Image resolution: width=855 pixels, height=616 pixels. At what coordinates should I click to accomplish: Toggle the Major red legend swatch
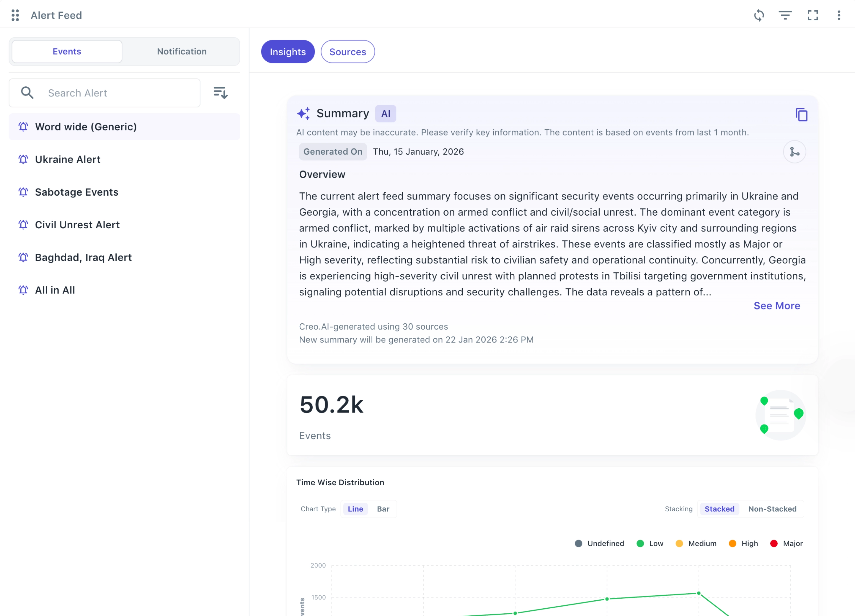774,543
